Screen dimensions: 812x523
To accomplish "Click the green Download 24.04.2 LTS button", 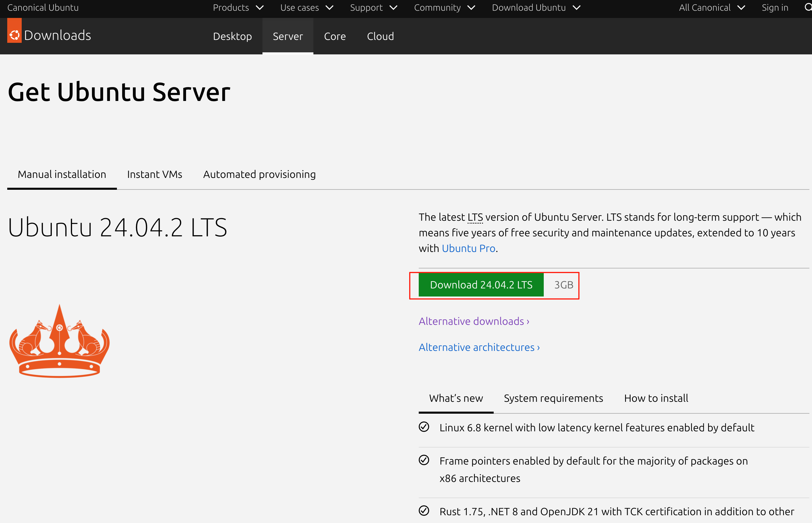I will tap(481, 285).
